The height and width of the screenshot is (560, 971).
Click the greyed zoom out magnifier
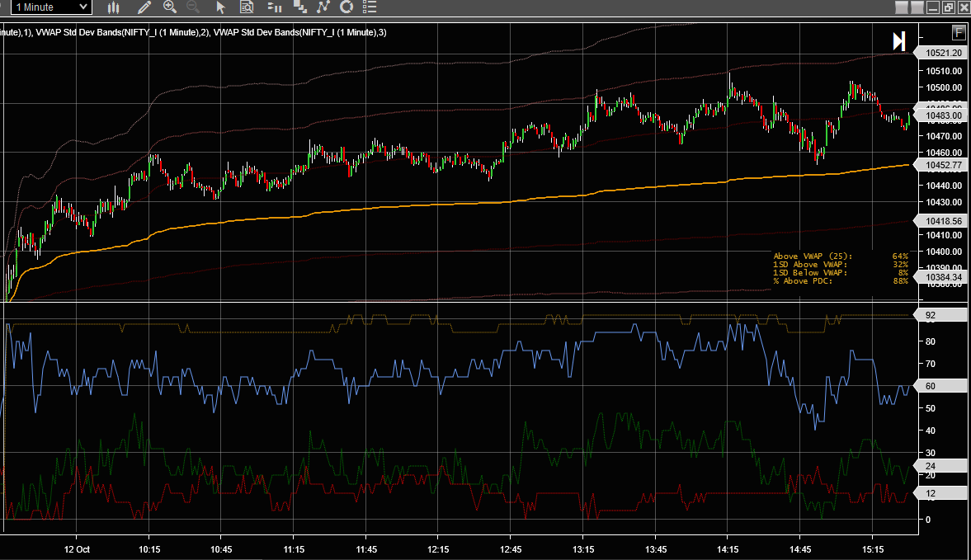pos(193,7)
